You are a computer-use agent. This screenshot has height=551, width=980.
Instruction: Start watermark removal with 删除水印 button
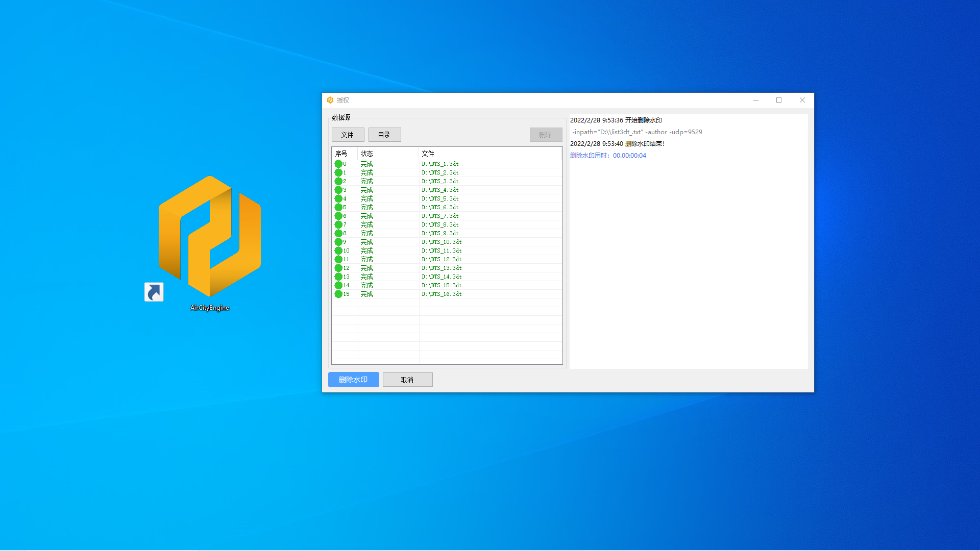[353, 380]
